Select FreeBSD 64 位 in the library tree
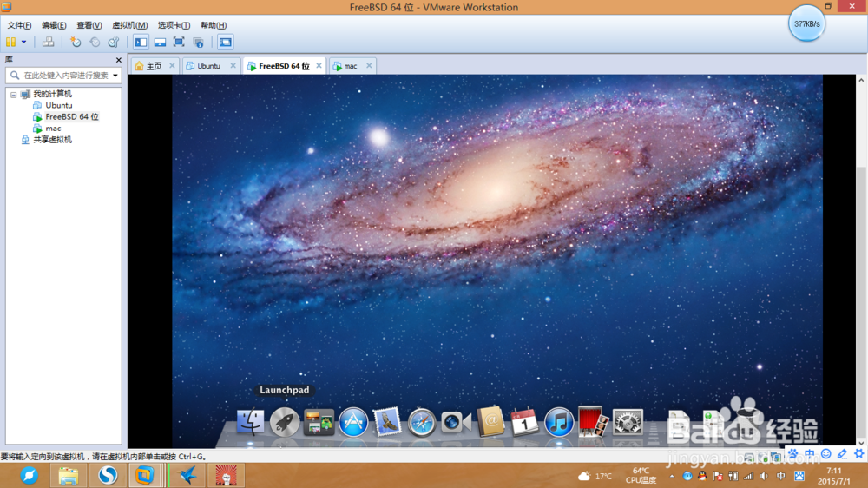Screen dimensions: 868x488 click(x=72, y=117)
